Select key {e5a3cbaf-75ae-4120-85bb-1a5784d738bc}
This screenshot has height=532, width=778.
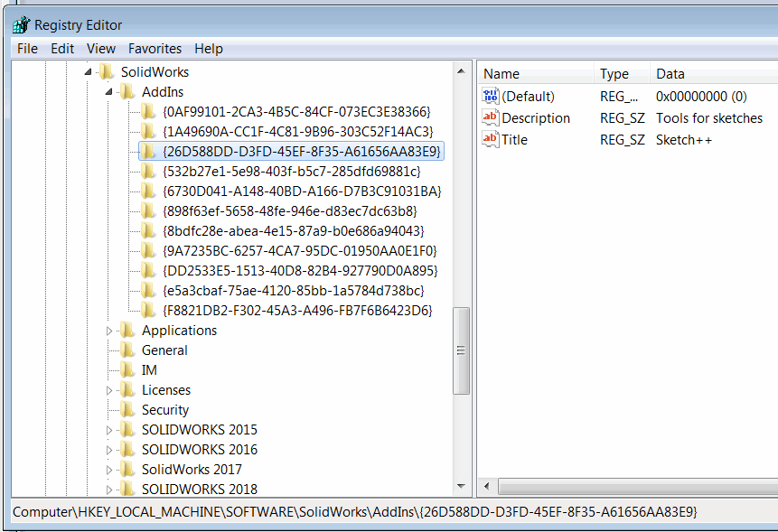pyautogui.click(x=294, y=290)
